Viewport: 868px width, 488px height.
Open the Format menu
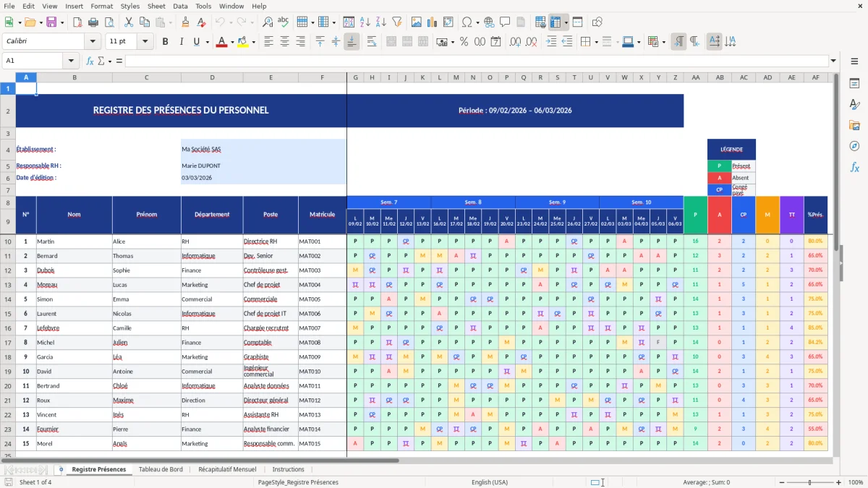point(101,6)
